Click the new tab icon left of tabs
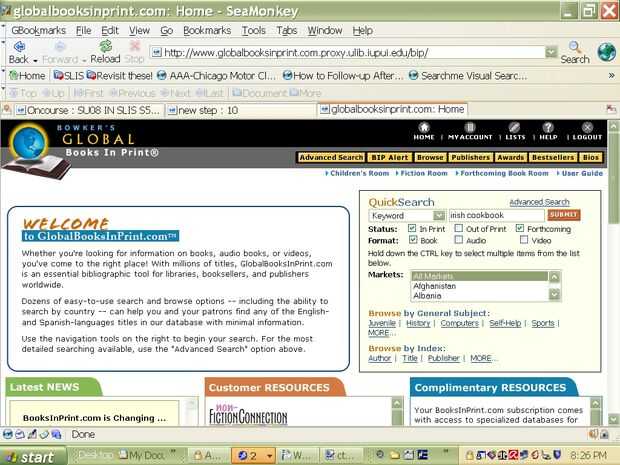Screen dimensions: 620x465 coord(6,109)
